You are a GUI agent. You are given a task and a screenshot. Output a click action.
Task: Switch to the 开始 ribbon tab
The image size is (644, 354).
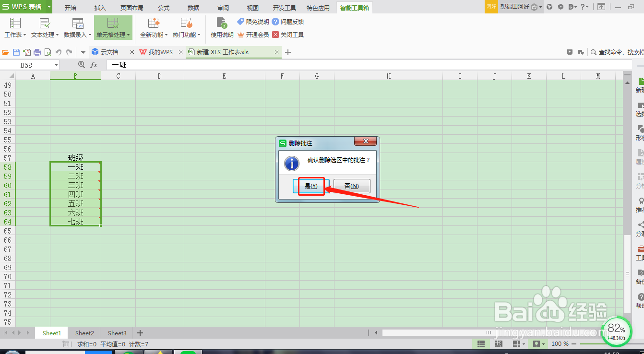point(70,8)
